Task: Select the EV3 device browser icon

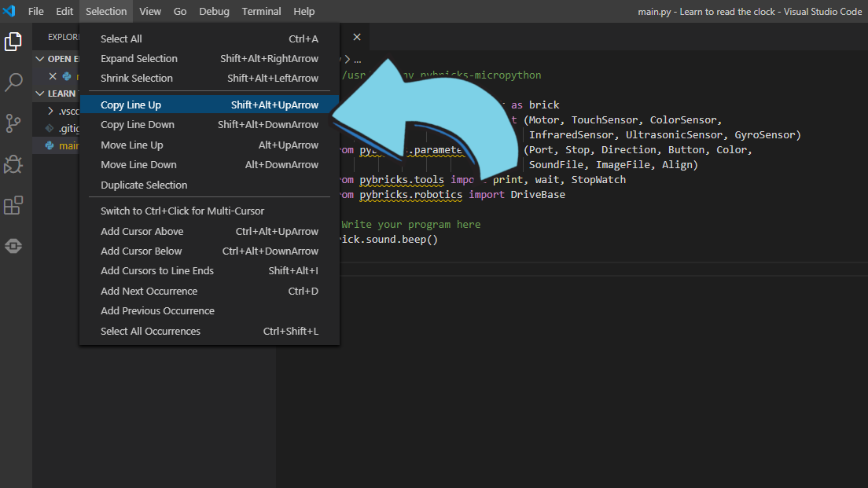Action: tap(13, 246)
